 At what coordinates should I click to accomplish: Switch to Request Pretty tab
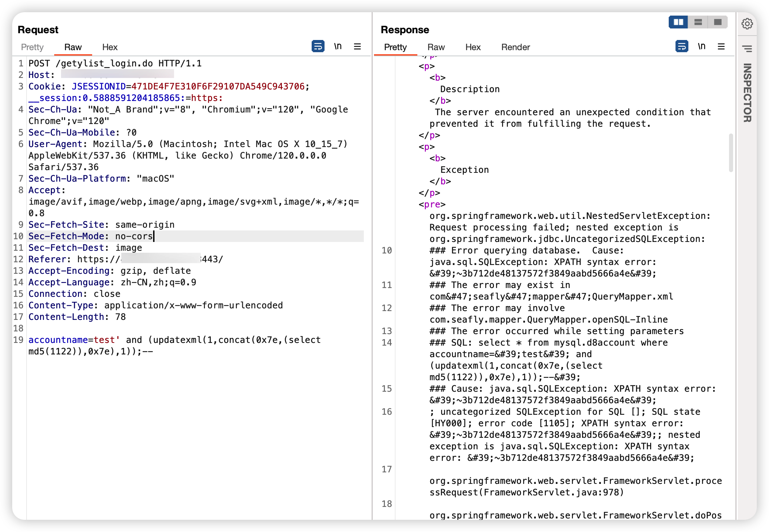pyautogui.click(x=32, y=47)
